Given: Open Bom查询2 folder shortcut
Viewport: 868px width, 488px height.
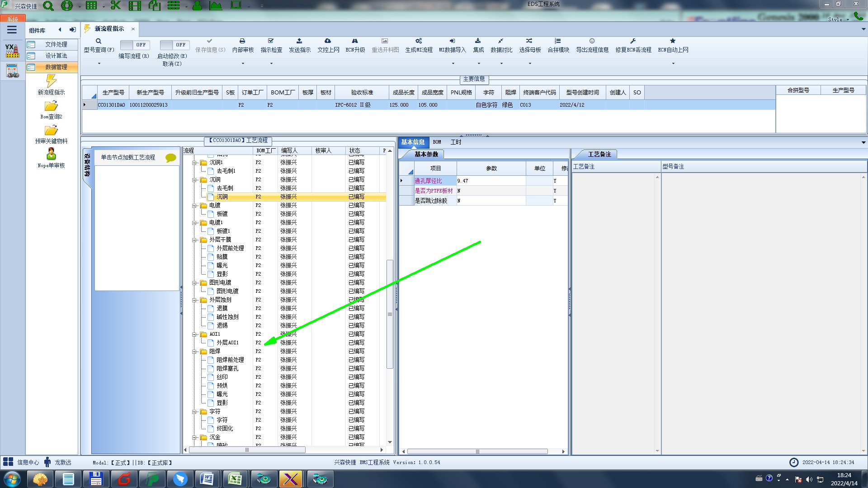Looking at the screenshot, I should coord(51,110).
